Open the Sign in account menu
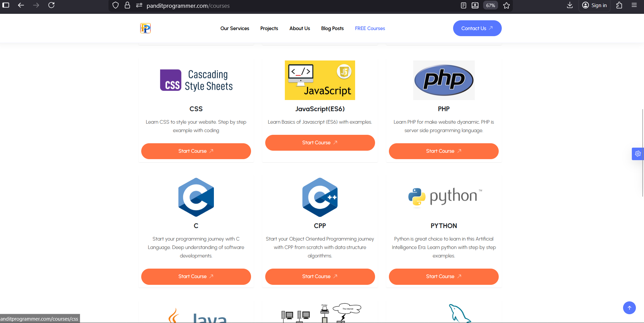 click(x=594, y=5)
